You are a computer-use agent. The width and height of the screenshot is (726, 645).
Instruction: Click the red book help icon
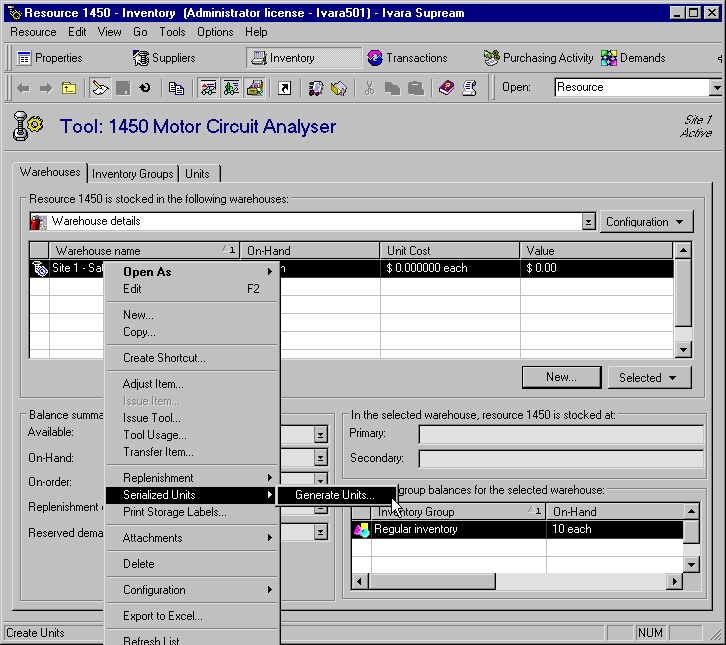446,88
